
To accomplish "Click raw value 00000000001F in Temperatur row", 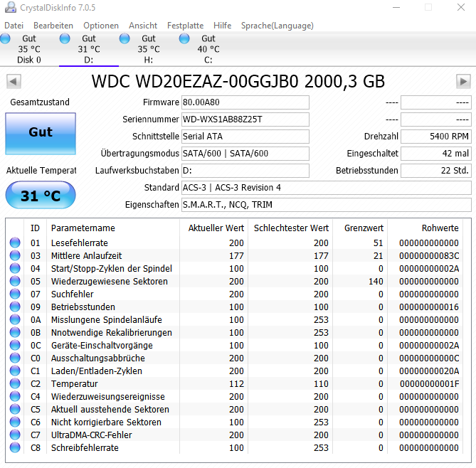I will tap(429, 384).
